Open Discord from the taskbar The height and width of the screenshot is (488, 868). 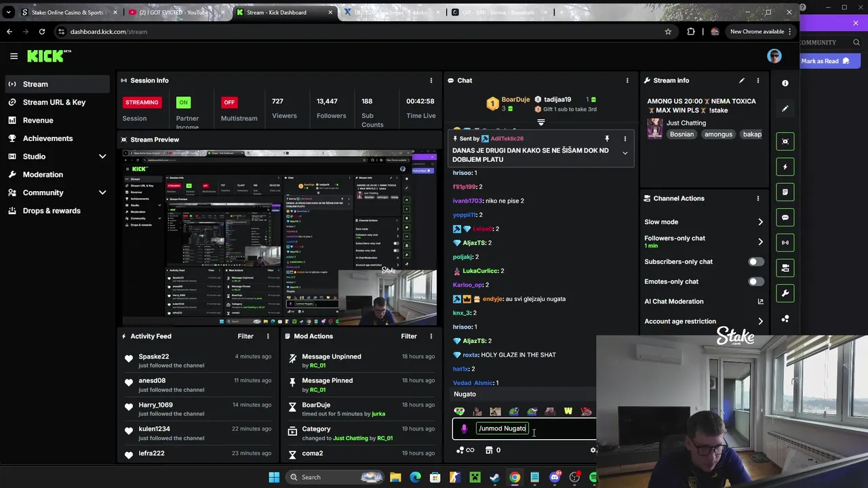555,477
